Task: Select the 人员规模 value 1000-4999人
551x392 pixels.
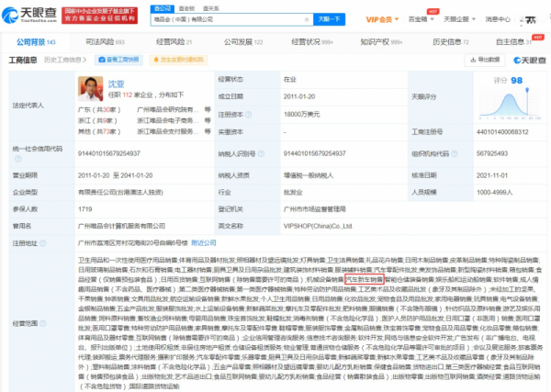Action: pos(494,193)
